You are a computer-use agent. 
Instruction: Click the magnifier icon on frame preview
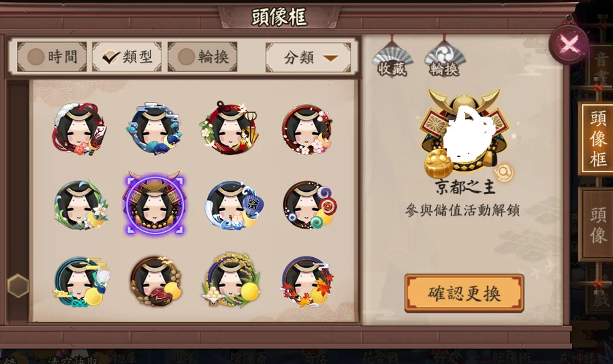click(x=504, y=171)
